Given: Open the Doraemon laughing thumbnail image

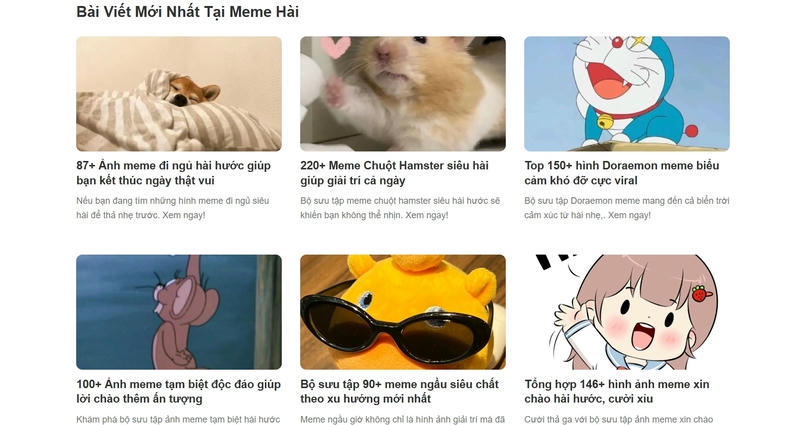Looking at the screenshot, I should [x=627, y=93].
